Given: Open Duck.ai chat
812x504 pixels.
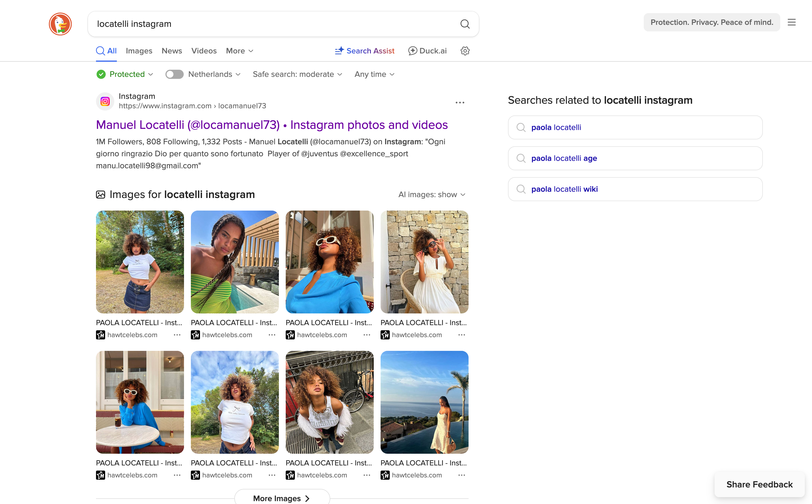Looking at the screenshot, I should point(427,51).
